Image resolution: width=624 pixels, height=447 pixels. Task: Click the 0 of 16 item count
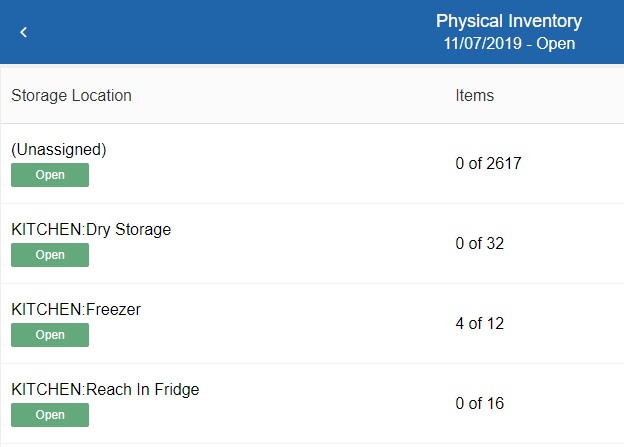[x=479, y=403]
